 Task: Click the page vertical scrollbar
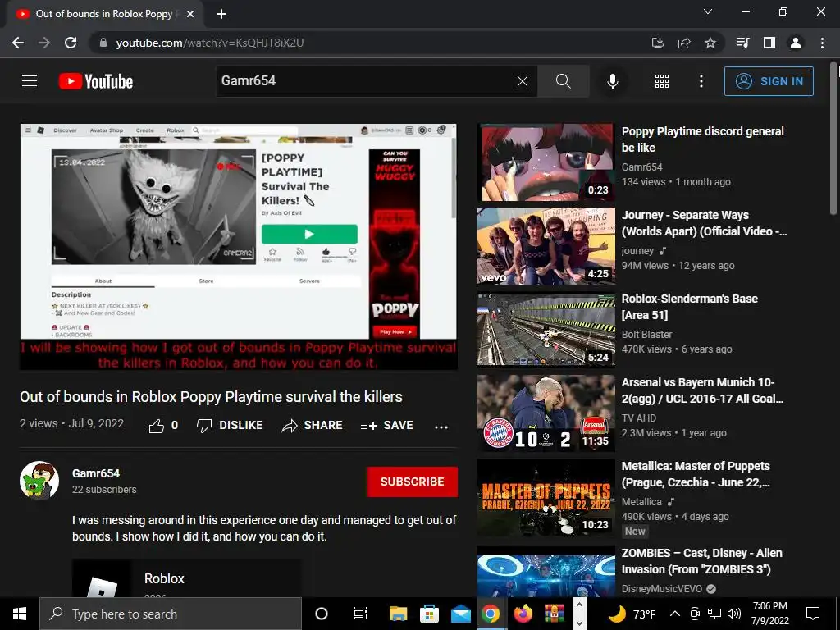(833, 139)
